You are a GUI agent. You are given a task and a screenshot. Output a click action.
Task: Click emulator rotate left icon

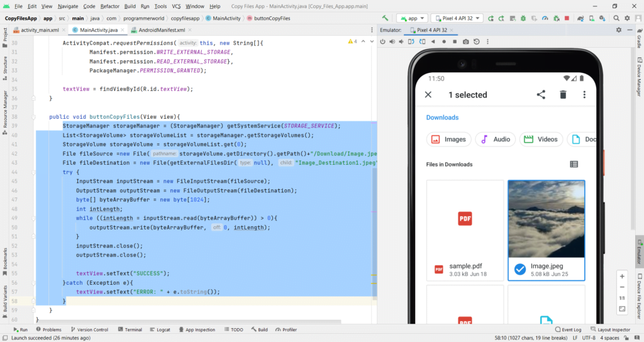point(411,41)
